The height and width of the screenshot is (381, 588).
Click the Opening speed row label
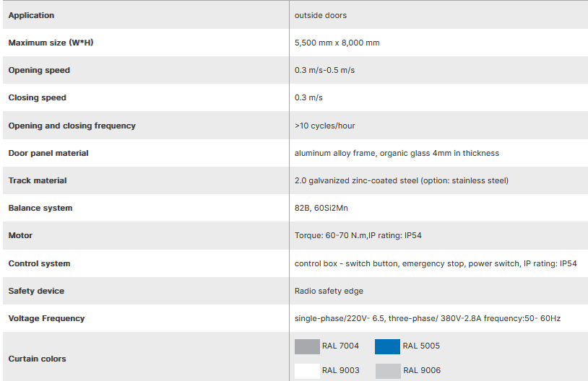(39, 70)
